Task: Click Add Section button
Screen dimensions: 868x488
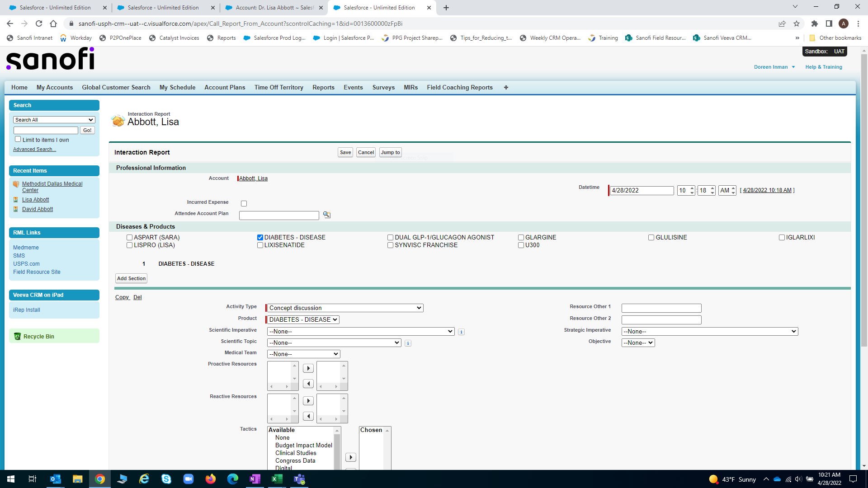Action: point(131,279)
